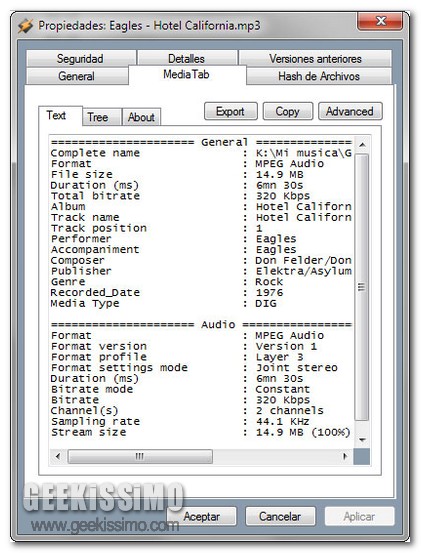Select the MediaTab tab
The image size is (421, 553).
coord(187,74)
